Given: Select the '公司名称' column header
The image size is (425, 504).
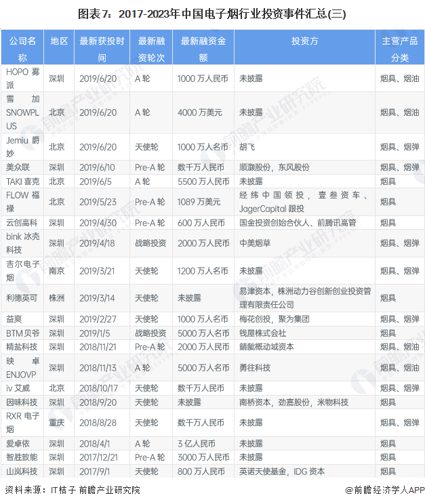Looking at the screenshot, I should pos(22,49).
